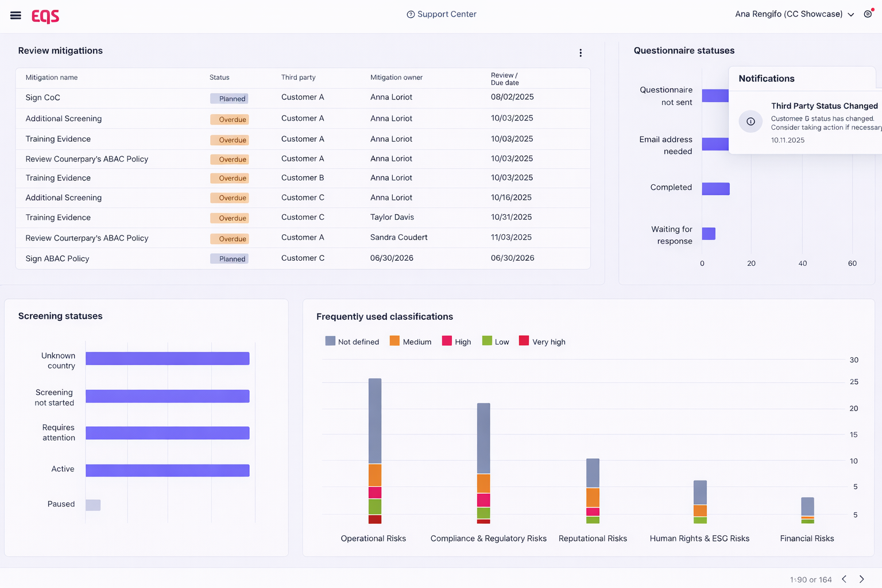Open Review mitigations three-dot options menu

click(x=581, y=53)
